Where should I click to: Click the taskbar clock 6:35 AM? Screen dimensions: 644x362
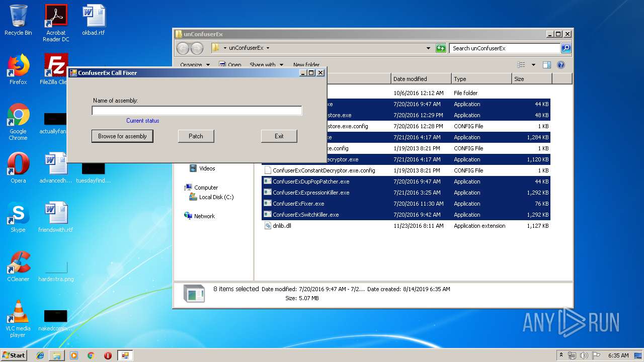tap(618, 355)
